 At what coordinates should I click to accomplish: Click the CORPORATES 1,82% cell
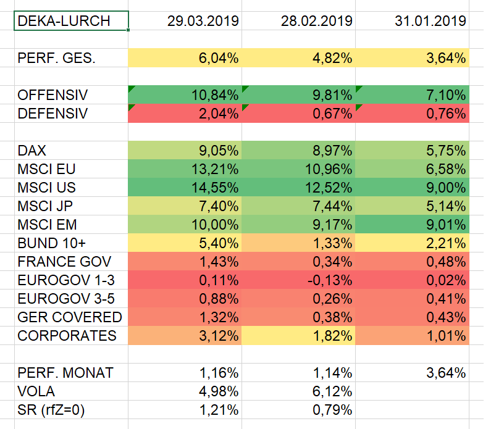tap(299, 336)
